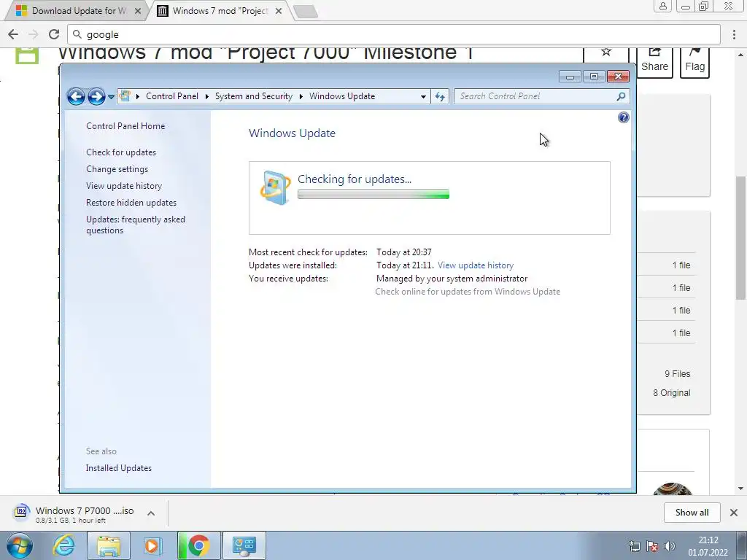
Task: Close the Download Update tab
Action: click(x=138, y=10)
